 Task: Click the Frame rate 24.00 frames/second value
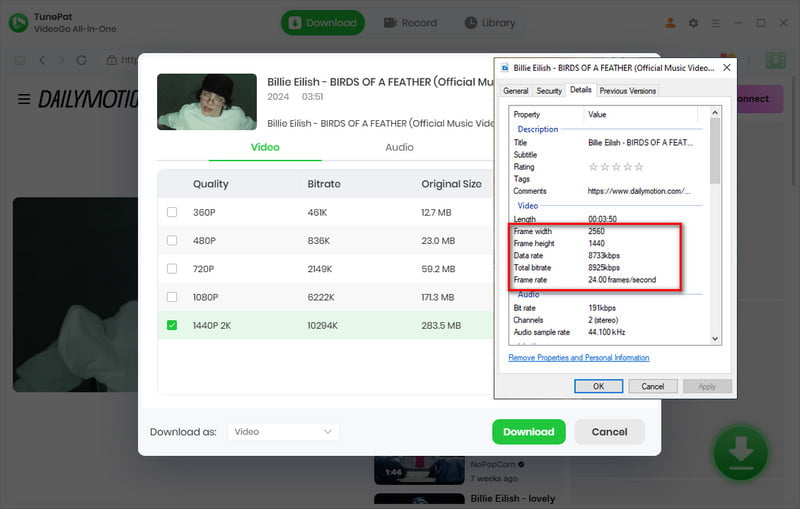coord(622,279)
